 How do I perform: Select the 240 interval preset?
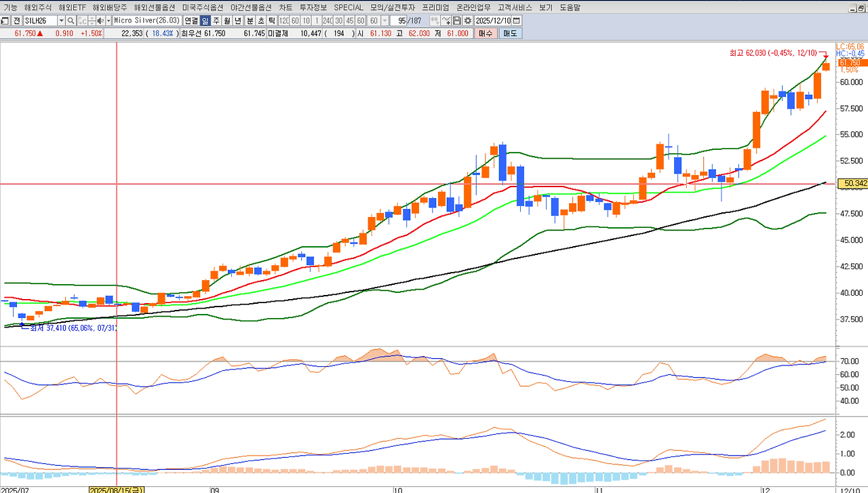pyautogui.click(x=328, y=20)
